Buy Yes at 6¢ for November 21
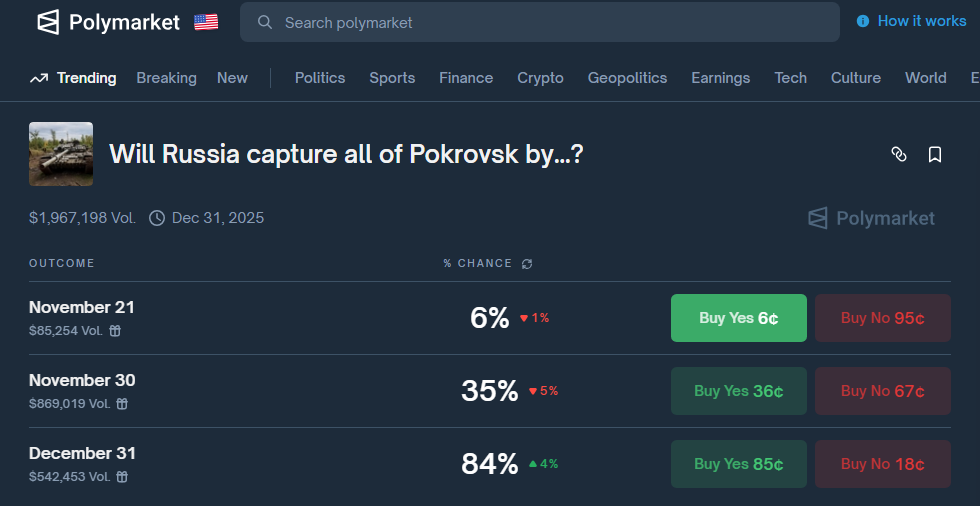980x506 pixels. 739,318
